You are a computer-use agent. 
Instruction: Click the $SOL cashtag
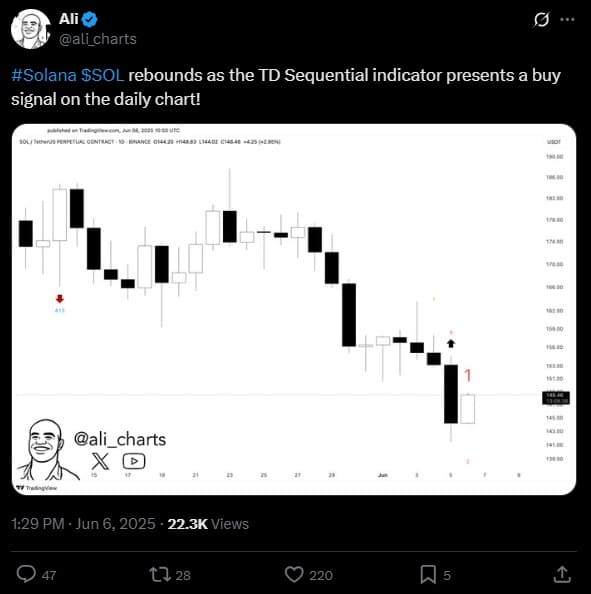coord(102,75)
